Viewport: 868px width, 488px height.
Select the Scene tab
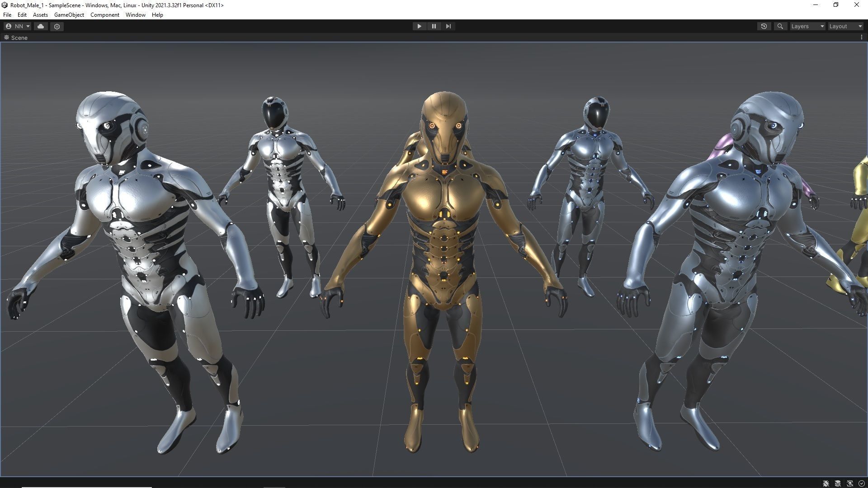pyautogui.click(x=16, y=38)
